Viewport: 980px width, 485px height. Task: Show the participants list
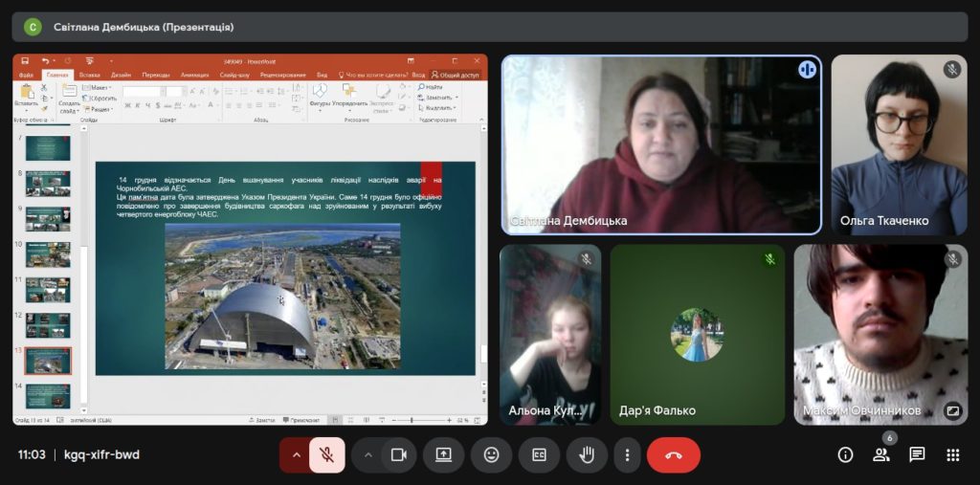pos(880,455)
